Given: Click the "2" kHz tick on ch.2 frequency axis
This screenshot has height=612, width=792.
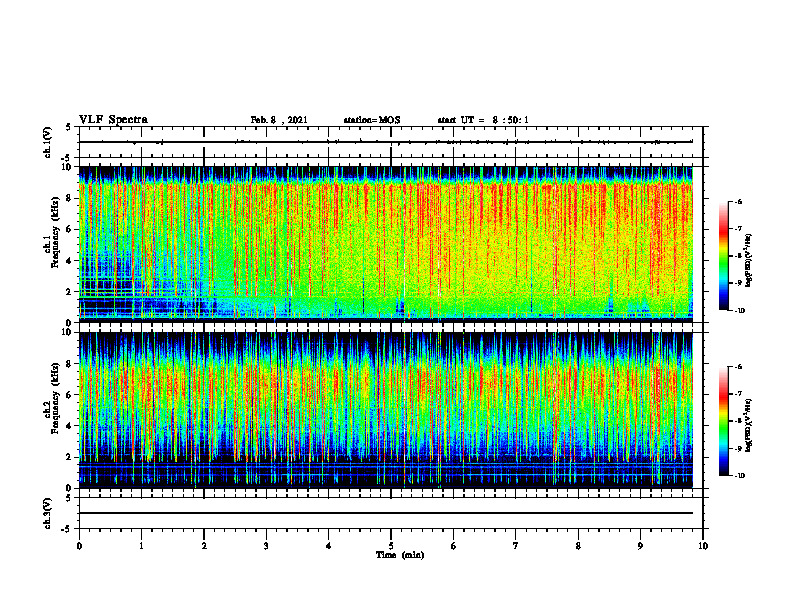Looking at the screenshot, I should [x=71, y=457].
